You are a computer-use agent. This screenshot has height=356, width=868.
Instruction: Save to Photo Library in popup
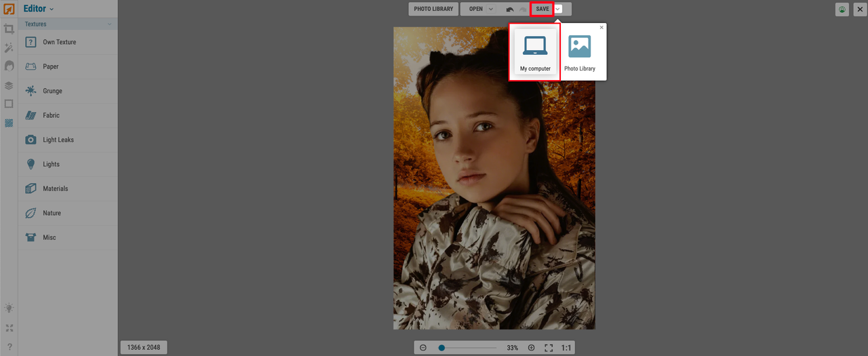click(580, 52)
